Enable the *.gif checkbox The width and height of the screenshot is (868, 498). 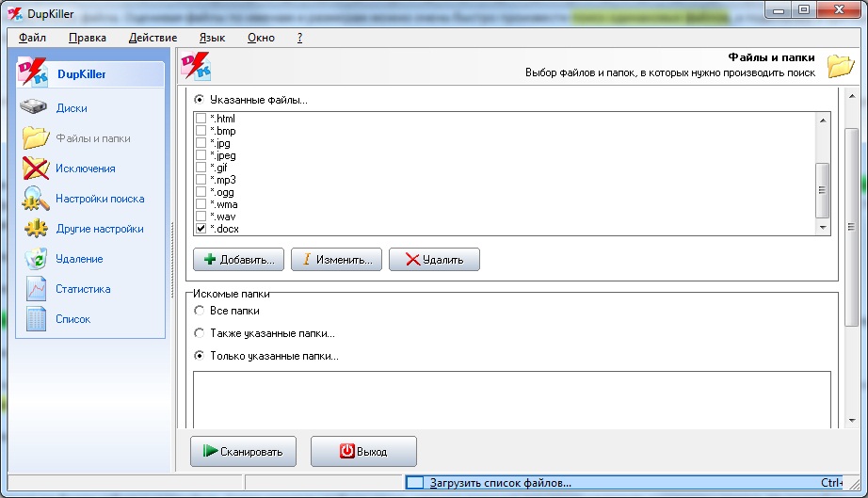click(201, 168)
